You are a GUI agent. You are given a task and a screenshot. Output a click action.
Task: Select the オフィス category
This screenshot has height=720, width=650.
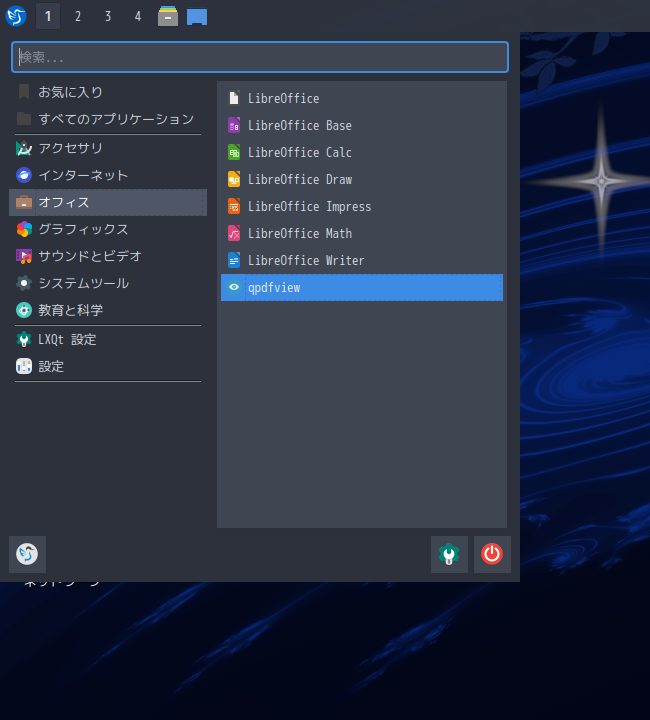[108, 202]
